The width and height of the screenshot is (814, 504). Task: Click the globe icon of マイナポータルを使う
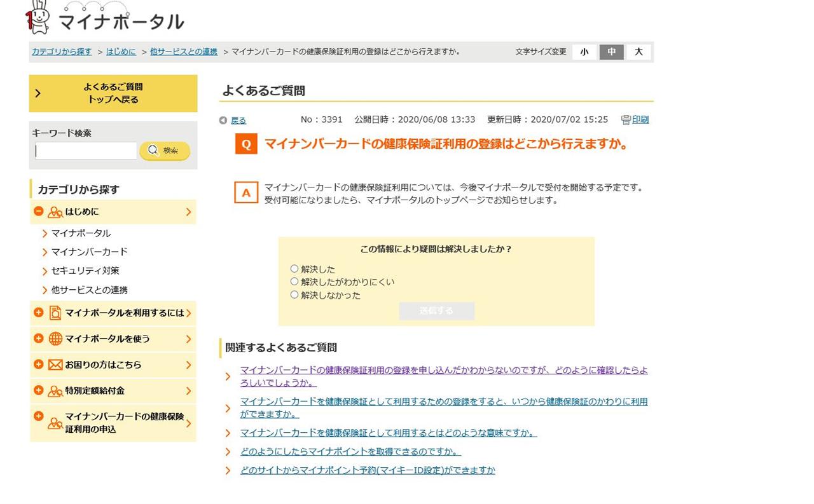click(55, 339)
